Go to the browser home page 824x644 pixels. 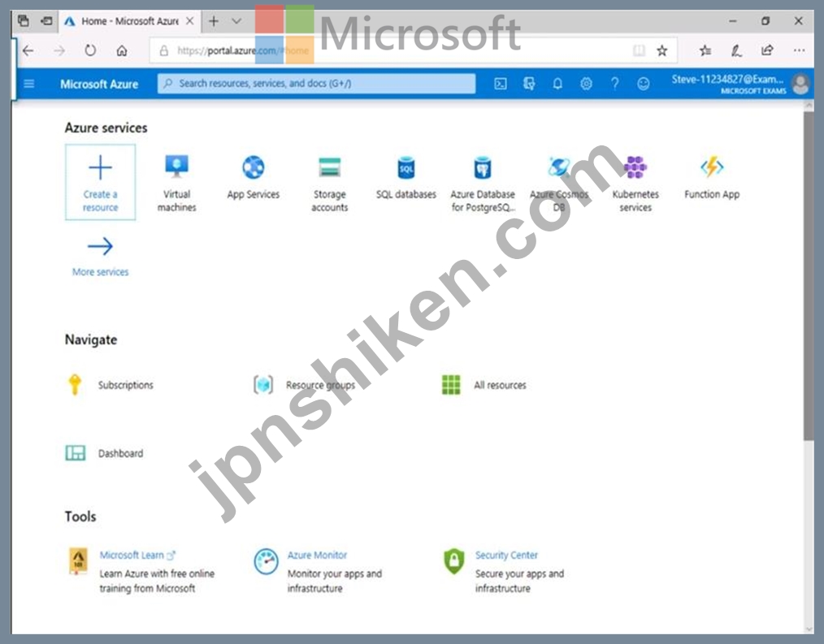click(x=121, y=50)
